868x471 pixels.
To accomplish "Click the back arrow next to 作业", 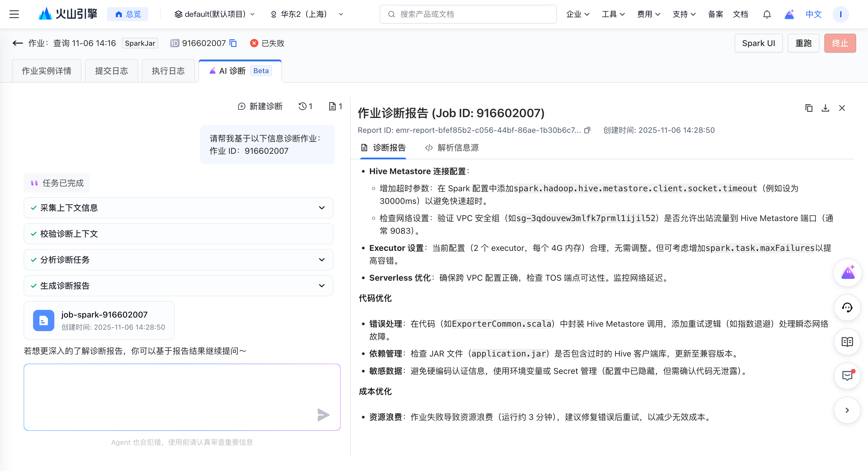I will (x=17, y=43).
